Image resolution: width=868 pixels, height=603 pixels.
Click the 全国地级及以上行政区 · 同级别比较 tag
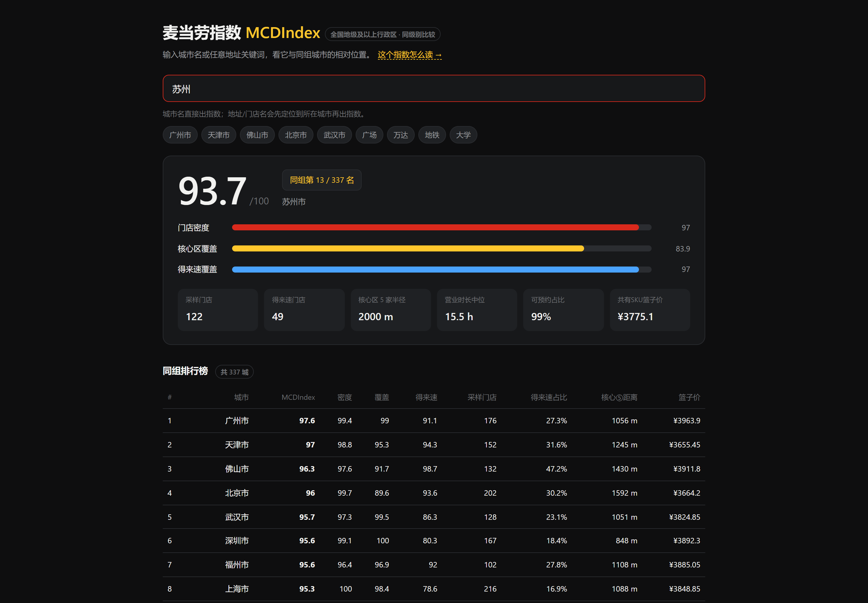[383, 34]
